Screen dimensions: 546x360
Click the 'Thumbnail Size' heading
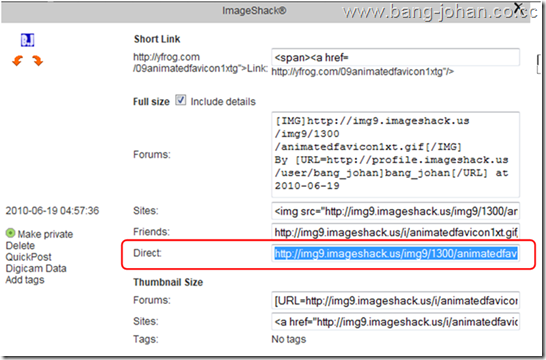tap(168, 282)
